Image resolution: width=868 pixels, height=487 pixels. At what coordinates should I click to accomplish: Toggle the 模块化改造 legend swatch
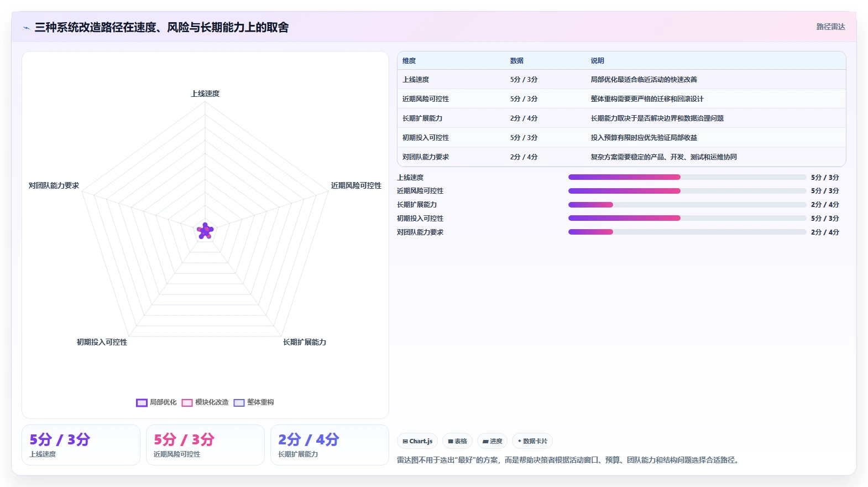pos(187,402)
